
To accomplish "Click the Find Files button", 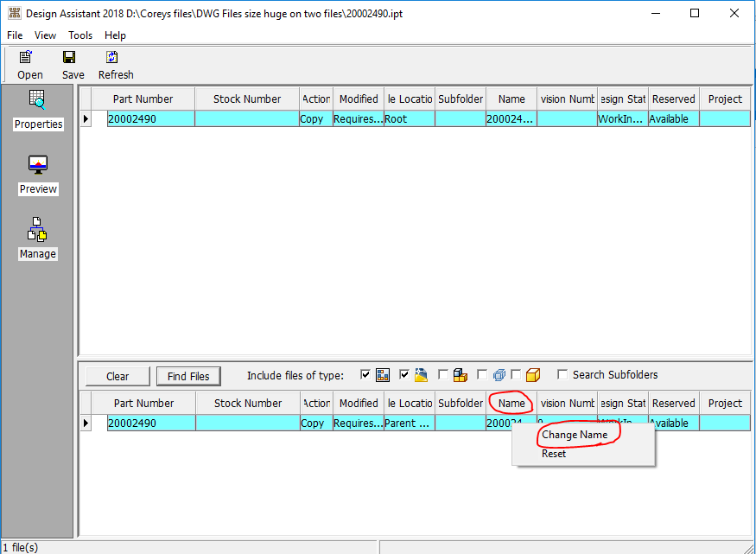I will [188, 375].
